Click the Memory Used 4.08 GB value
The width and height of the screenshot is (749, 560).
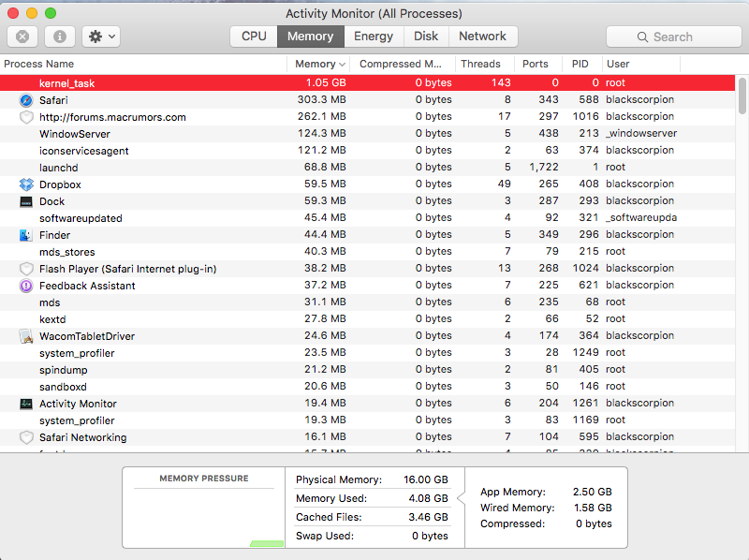coord(428,498)
